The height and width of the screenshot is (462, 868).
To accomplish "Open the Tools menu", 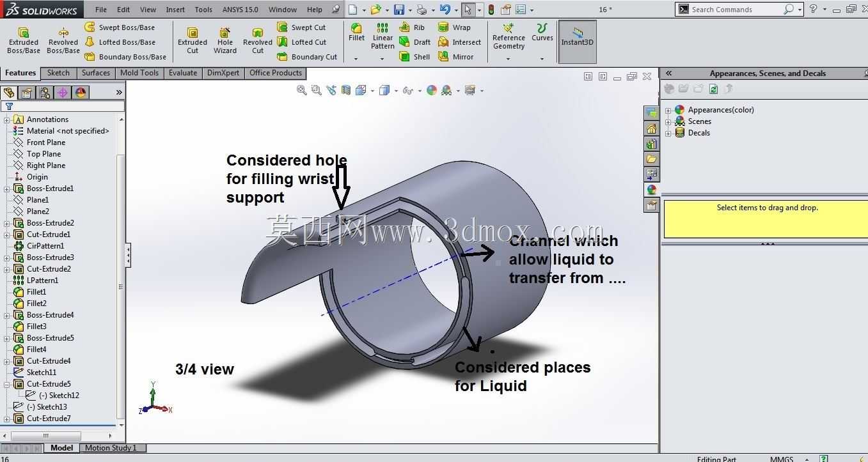I will coord(203,10).
